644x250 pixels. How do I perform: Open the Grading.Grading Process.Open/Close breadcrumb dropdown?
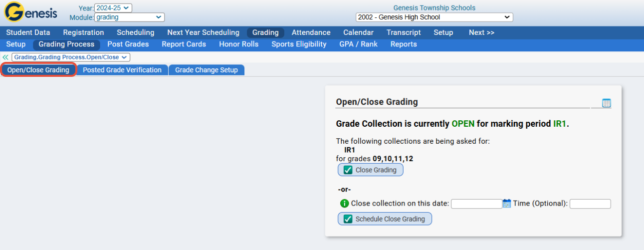coord(71,57)
